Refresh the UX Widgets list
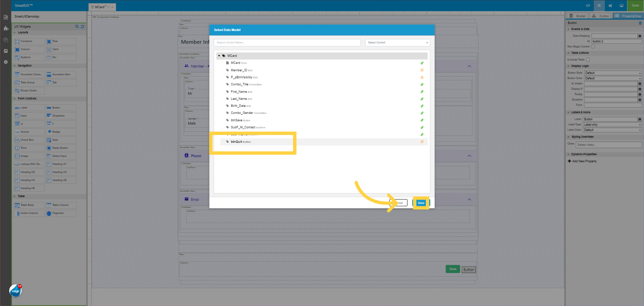This screenshot has width=644, height=306. pyautogui.click(x=83, y=27)
